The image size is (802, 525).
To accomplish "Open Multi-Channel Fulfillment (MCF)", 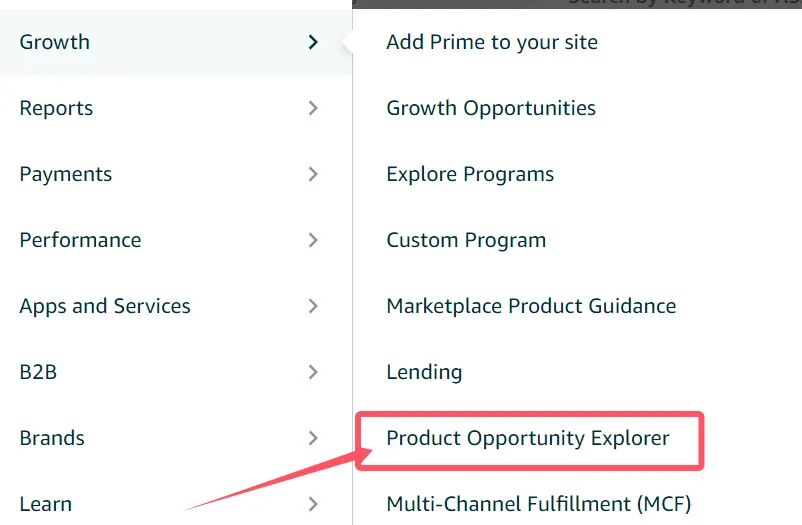I will 539,504.
